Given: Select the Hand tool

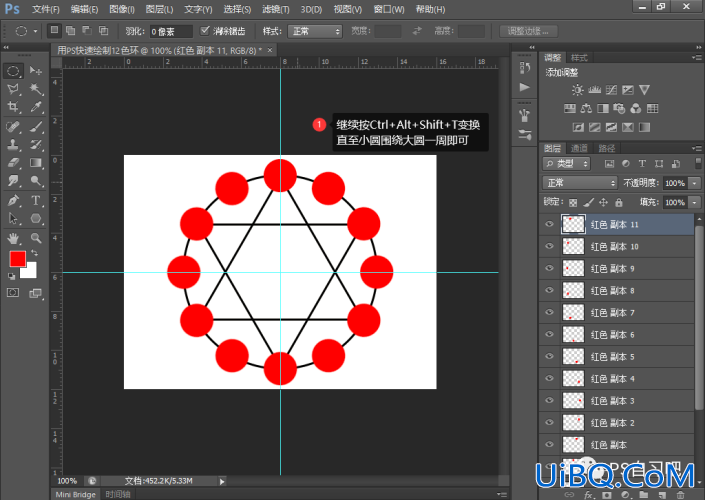Looking at the screenshot, I should pyautogui.click(x=13, y=238).
